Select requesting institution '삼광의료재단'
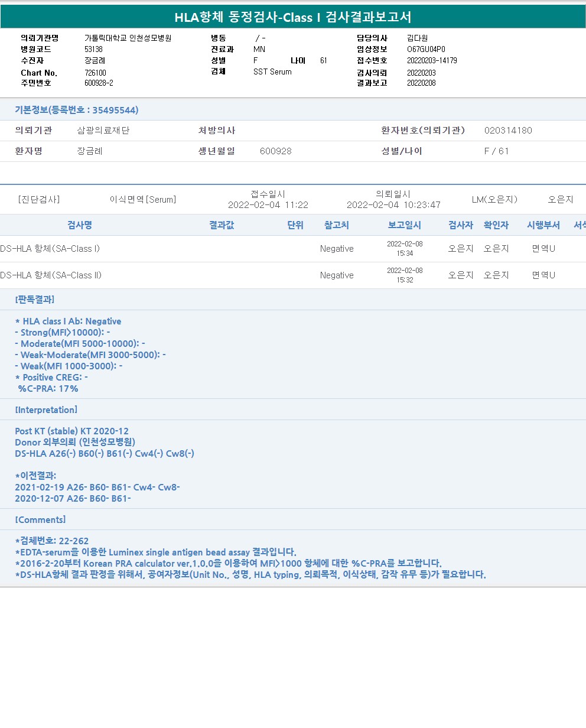Image resolution: width=586 pixels, height=728 pixels. 103,130
